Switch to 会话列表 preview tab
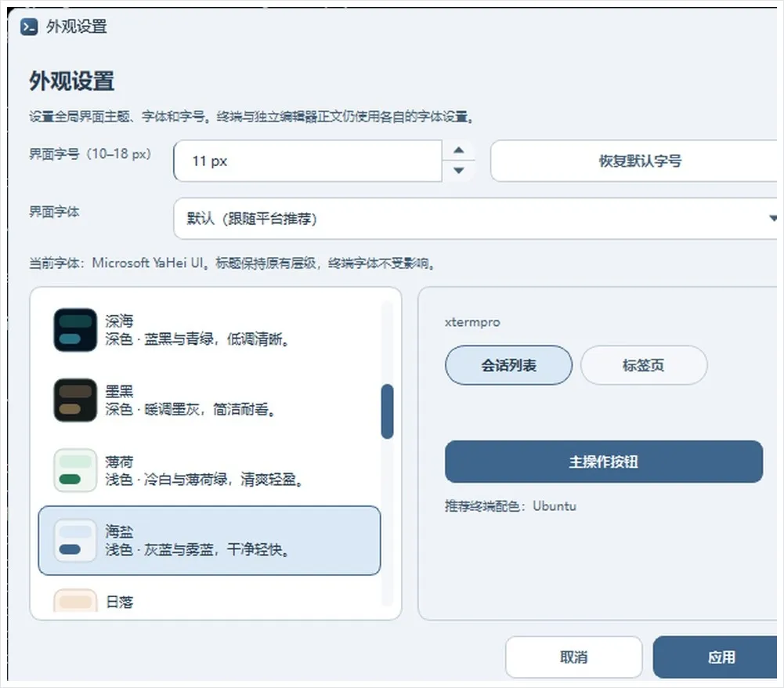The image size is (784, 688). pos(508,365)
